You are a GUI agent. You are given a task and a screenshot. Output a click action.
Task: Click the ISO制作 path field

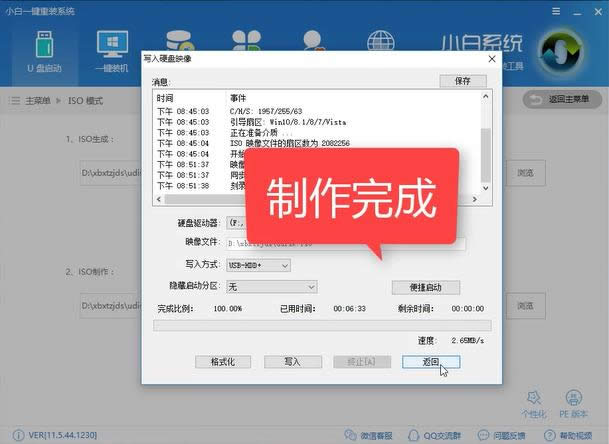[110, 306]
